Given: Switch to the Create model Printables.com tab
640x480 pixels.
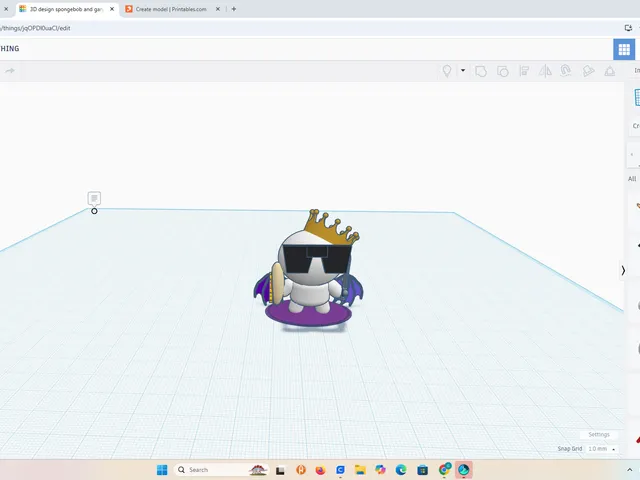Looking at the screenshot, I should click(171, 9).
